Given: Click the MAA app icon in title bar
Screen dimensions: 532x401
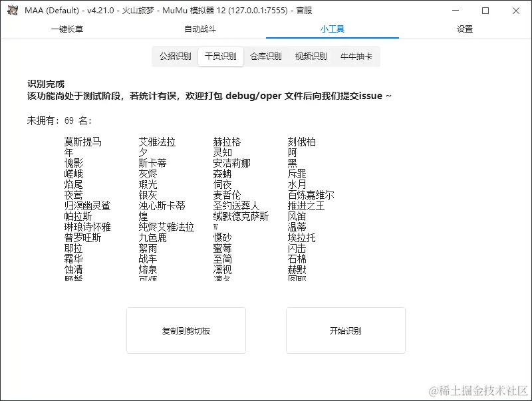Looking at the screenshot, I should pyautogui.click(x=13, y=10).
